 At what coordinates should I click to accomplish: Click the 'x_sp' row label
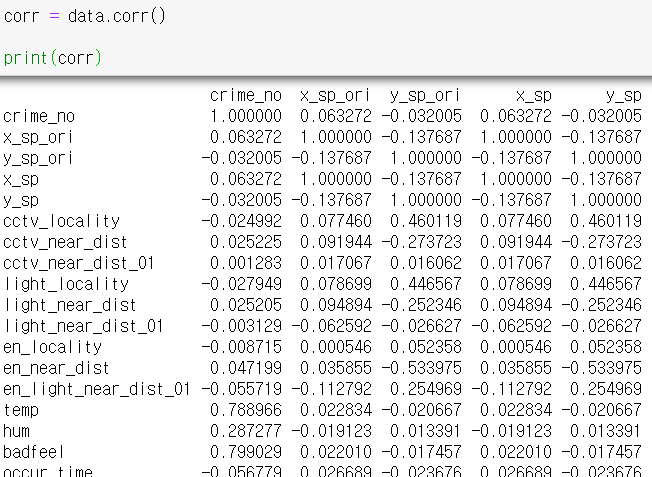tap(21, 180)
